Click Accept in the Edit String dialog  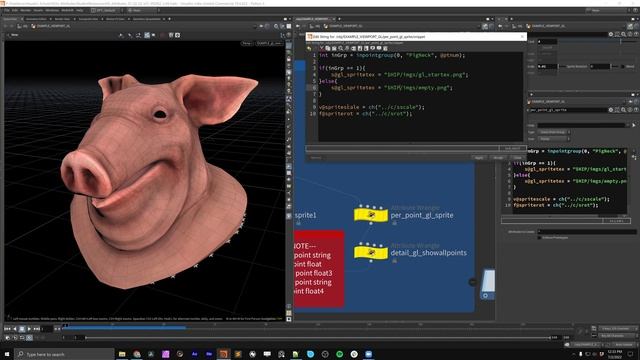coord(498,158)
